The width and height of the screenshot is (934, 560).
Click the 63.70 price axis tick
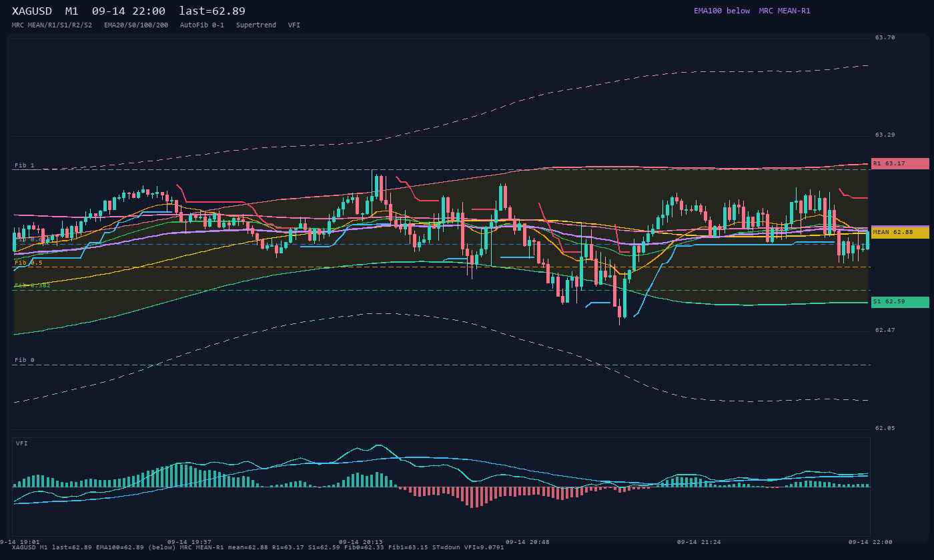(x=885, y=38)
